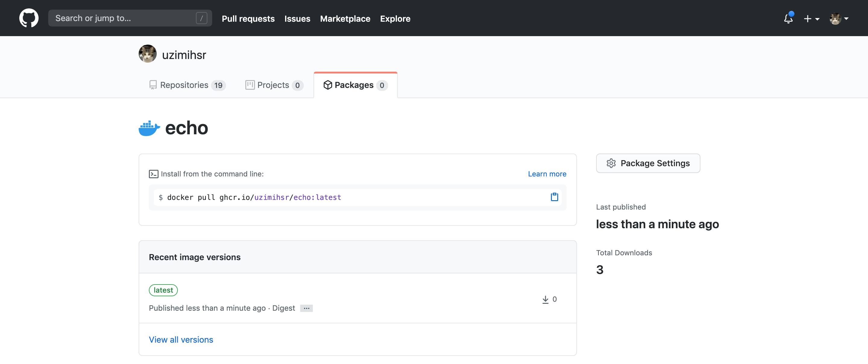Go to Explore in top navigation
Image resolution: width=868 pixels, height=364 pixels.
(x=395, y=19)
